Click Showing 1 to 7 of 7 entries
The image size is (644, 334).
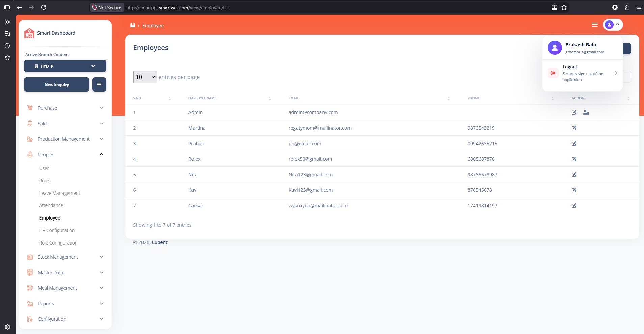tap(162, 225)
